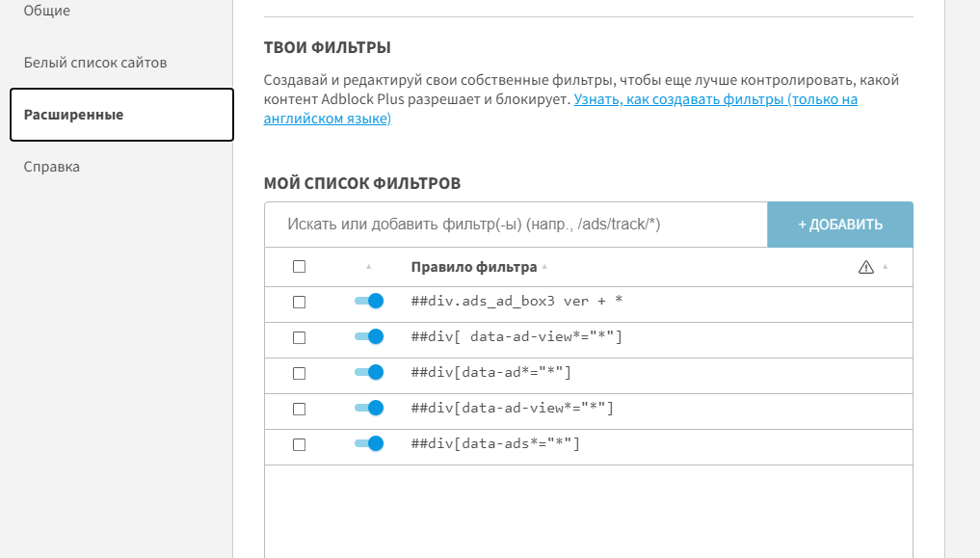Select checkbox for ##div[ data-ad-view*="*"] with space
Viewport: 980px width, 558px height.
[x=299, y=337]
